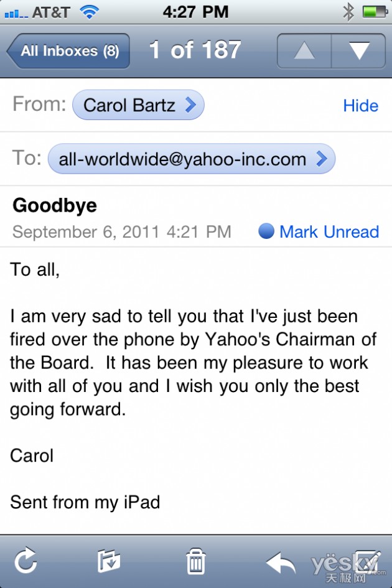Expand Carol Bartz sender chevron

pyautogui.click(x=190, y=105)
